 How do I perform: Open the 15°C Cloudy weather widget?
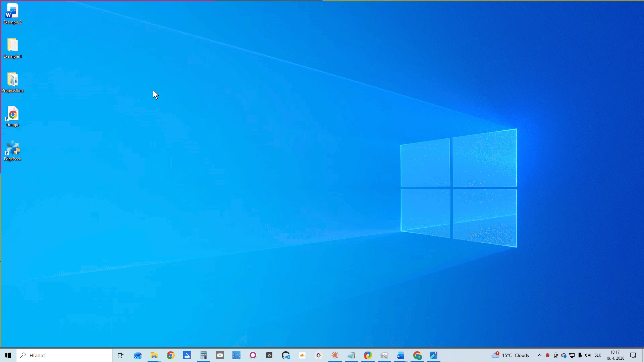[511, 355]
